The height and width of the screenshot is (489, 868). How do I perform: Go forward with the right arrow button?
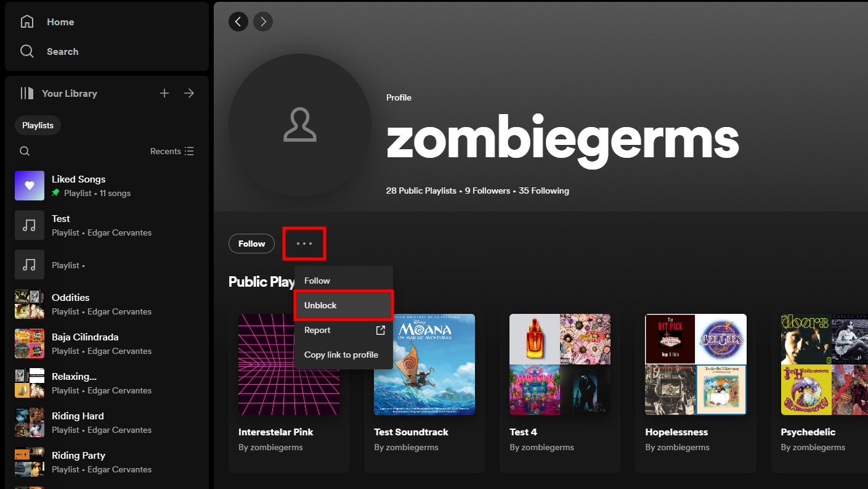pyautogui.click(x=263, y=22)
